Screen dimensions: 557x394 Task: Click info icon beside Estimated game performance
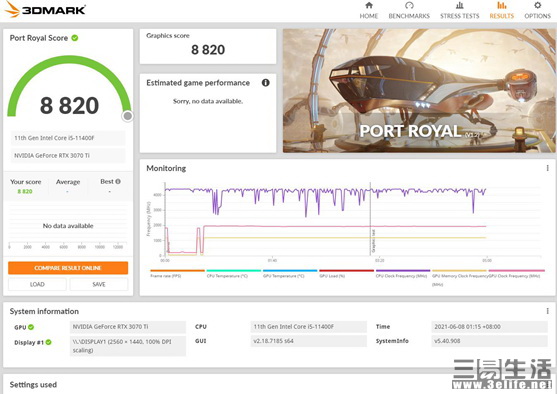click(x=265, y=83)
